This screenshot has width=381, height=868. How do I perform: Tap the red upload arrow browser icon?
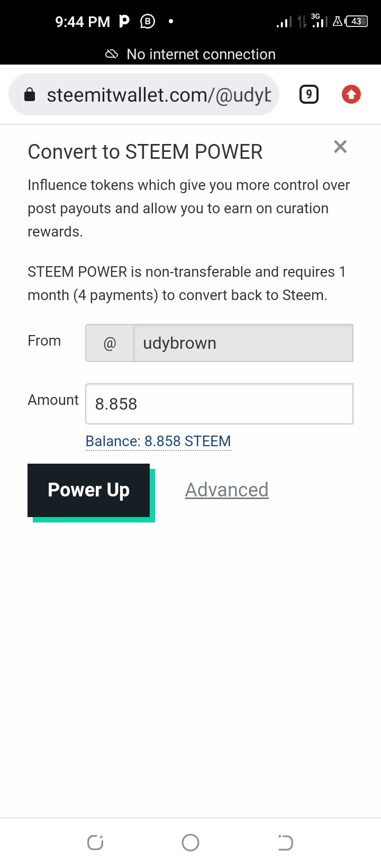351,95
